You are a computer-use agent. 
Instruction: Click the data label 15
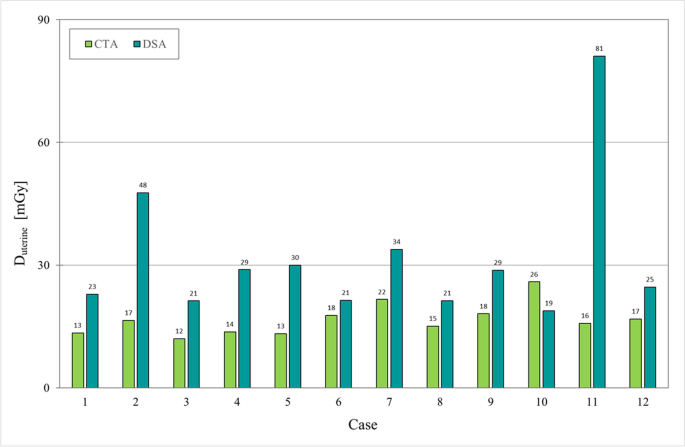tap(432, 319)
